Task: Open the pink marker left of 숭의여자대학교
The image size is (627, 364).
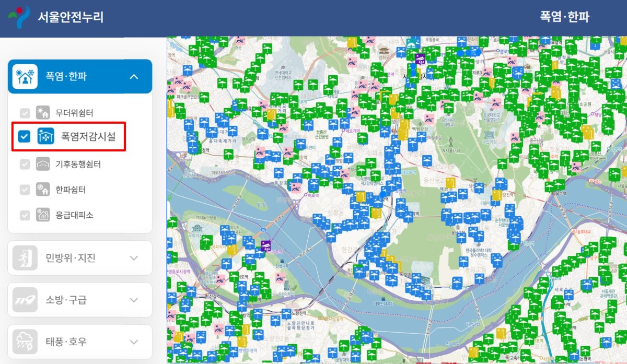Action: tap(429, 119)
